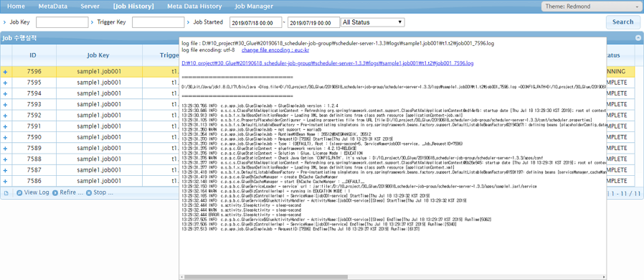Expand row 7596 with plus icon
Image resolution: width=644 pixels, height=280 pixels.
coord(5,72)
